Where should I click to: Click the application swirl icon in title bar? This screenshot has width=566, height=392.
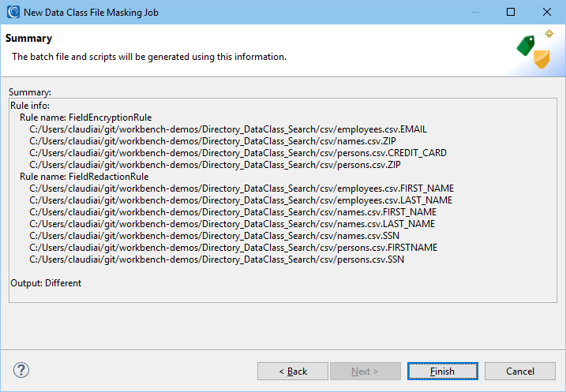(x=13, y=12)
